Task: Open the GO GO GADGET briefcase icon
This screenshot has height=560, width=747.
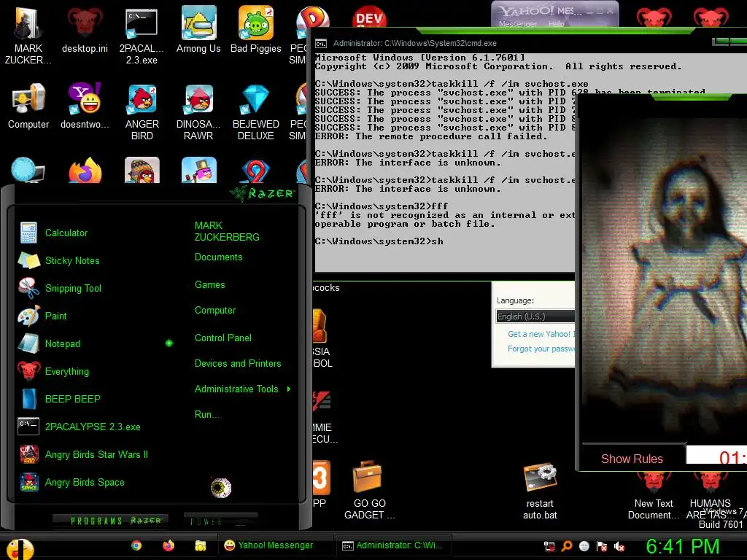Action: pos(369,491)
